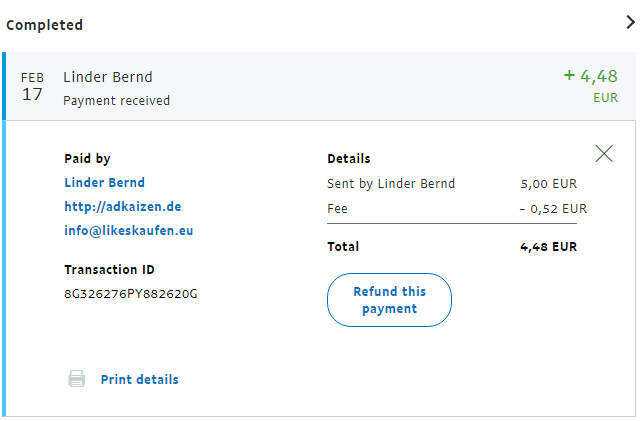641x421 pixels.
Task: Click the FEB 17 transaction date
Action: (x=32, y=87)
